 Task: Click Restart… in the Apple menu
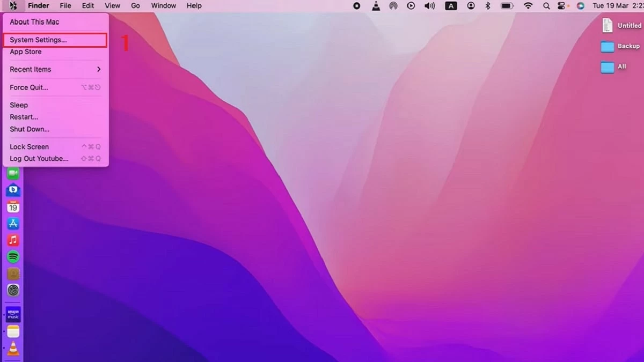click(x=24, y=117)
